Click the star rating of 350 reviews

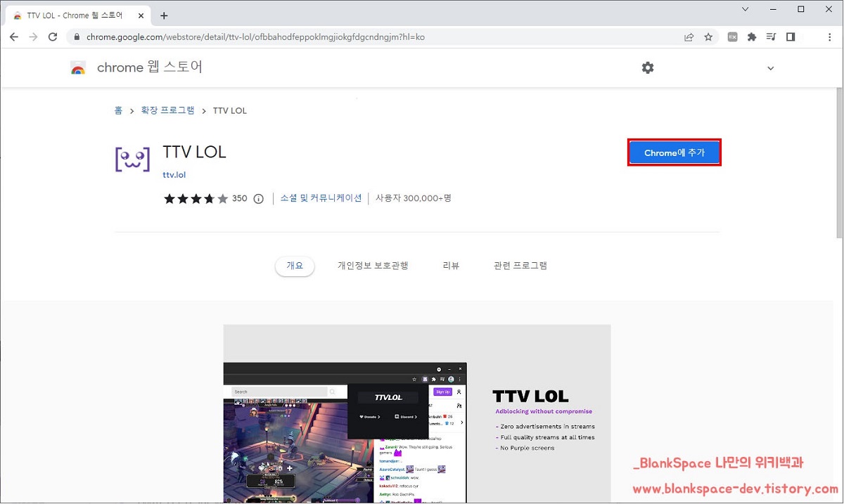coord(196,198)
